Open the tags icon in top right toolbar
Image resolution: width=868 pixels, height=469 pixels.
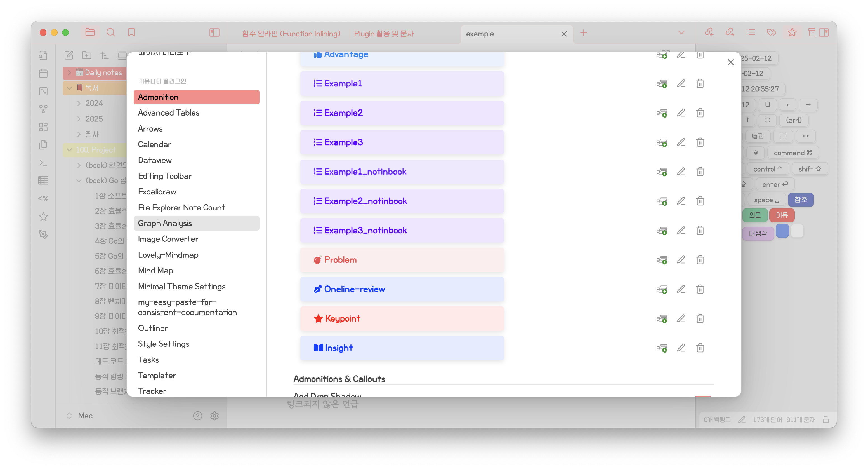771,32
